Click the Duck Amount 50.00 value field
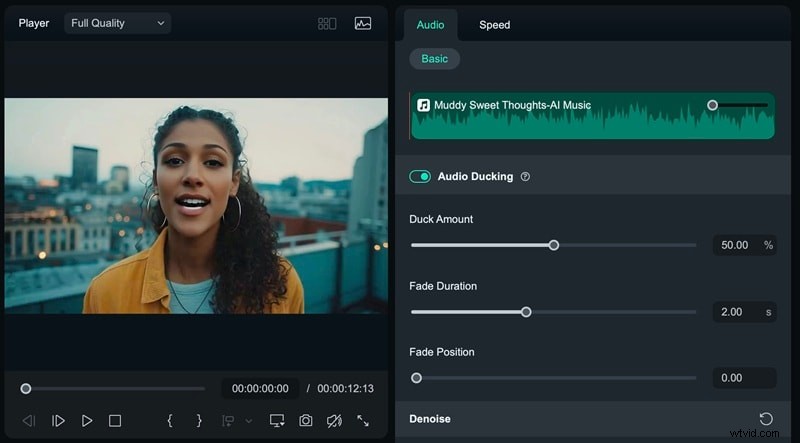The height and width of the screenshot is (443, 800). (x=744, y=245)
